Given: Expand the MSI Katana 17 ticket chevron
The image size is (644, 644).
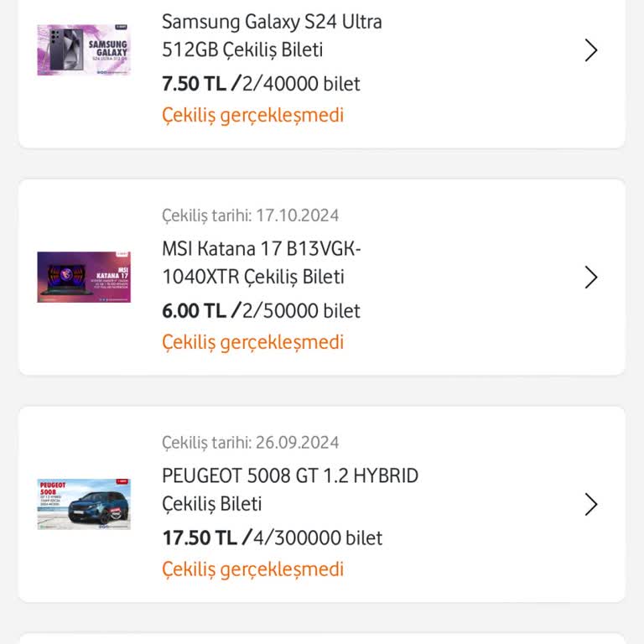Looking at the screenshot, I should (x=590, y=278).
